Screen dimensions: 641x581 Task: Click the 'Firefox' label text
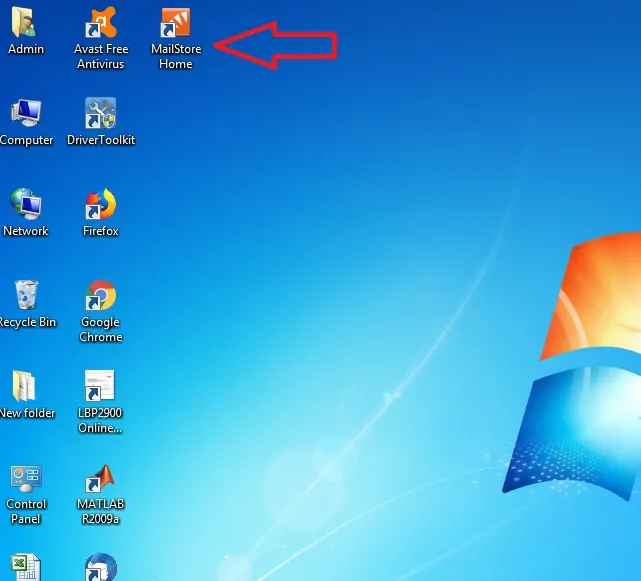coord(101,231)
